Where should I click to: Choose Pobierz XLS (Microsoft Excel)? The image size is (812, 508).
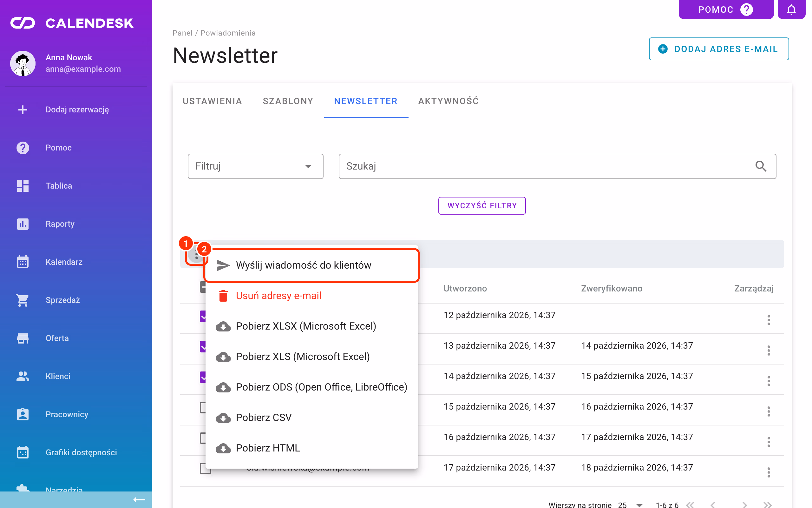[x=311, y=357]
